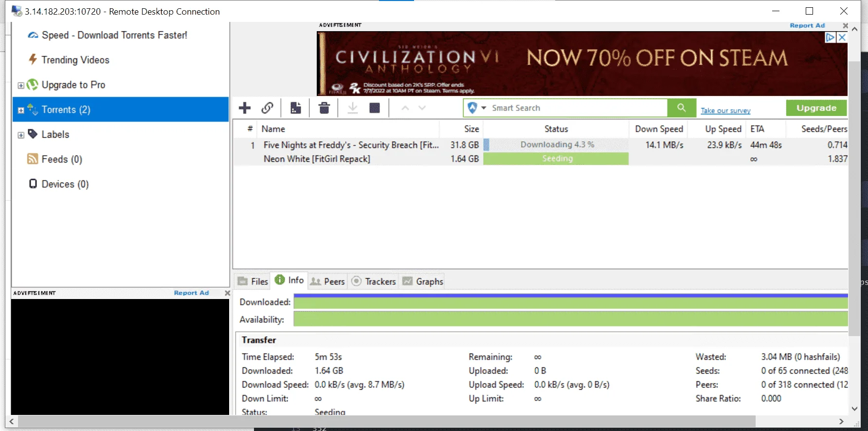Click the Devices icon in sidebar
The width and height of the screenshot is (868, 431).
pos(33,184)
